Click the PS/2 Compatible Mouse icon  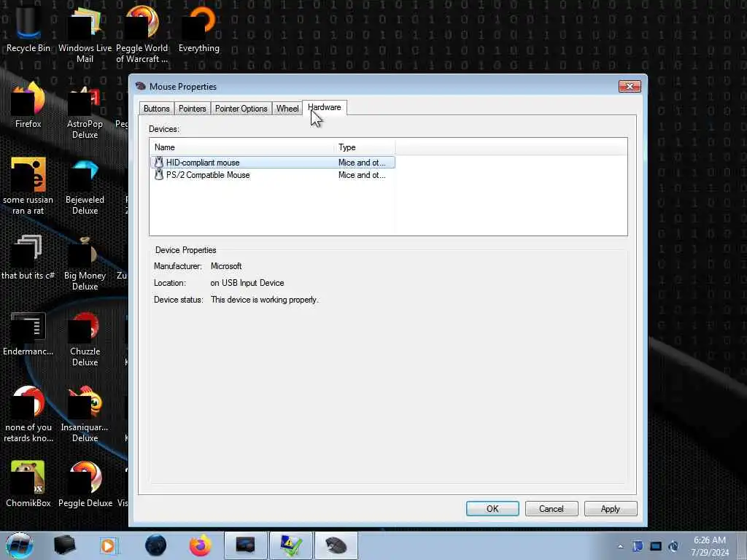pos(158,175)
